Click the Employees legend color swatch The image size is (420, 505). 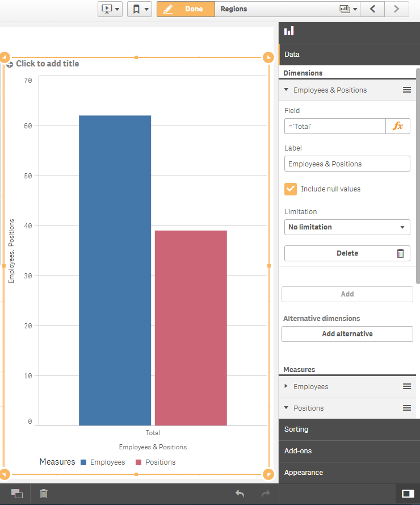pyautogui.click(x=83, y=462)
